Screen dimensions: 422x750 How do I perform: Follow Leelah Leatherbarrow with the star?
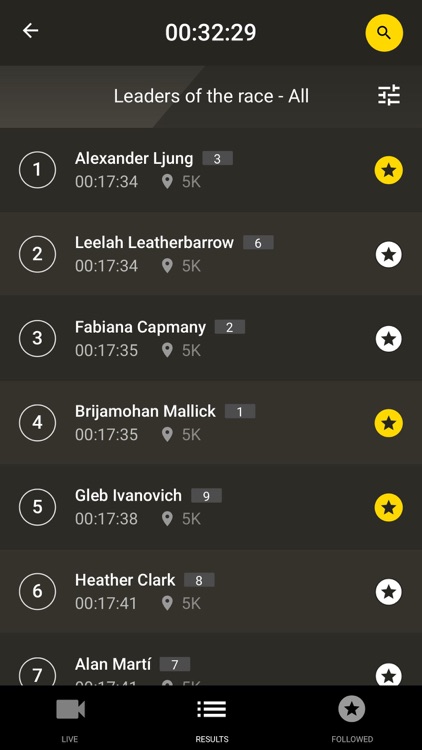(389, 254)
